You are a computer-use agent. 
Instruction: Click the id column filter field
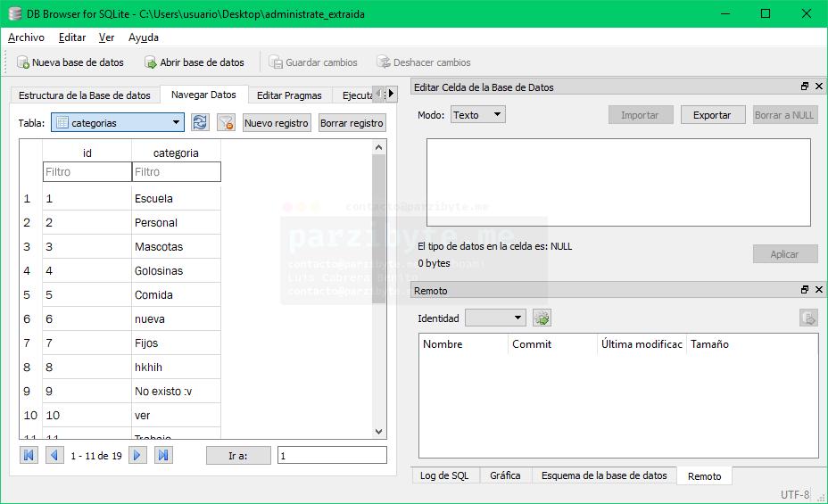click(x=87, y=172)
